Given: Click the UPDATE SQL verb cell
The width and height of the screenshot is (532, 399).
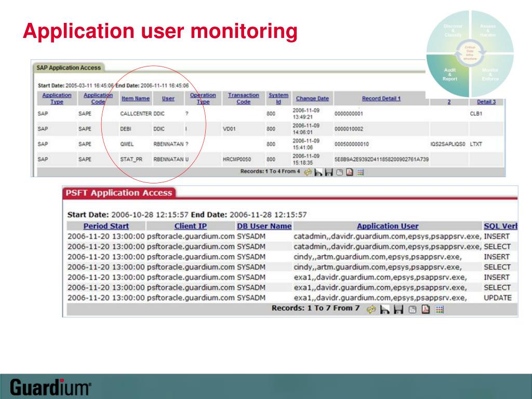Looking at the screenshot, I should tap(497, 298).
